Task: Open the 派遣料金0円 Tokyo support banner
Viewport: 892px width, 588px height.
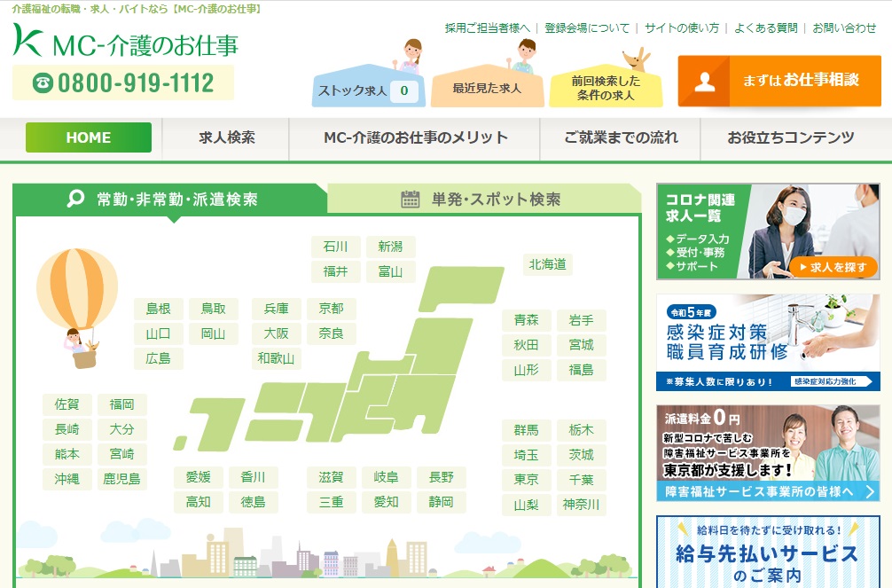Action: tap(768, 453)
